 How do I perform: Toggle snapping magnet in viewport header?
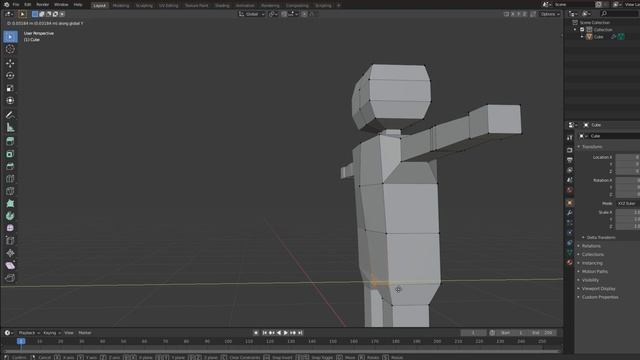point(284,14)
